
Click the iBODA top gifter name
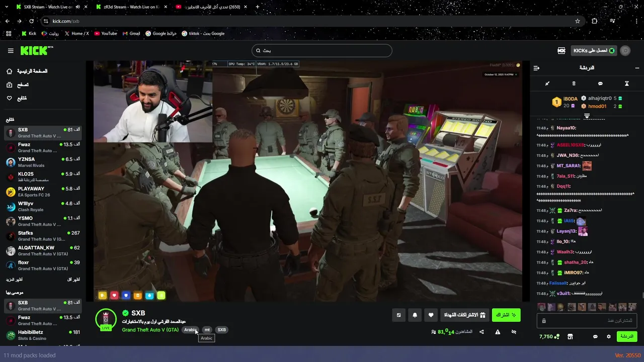571,99
